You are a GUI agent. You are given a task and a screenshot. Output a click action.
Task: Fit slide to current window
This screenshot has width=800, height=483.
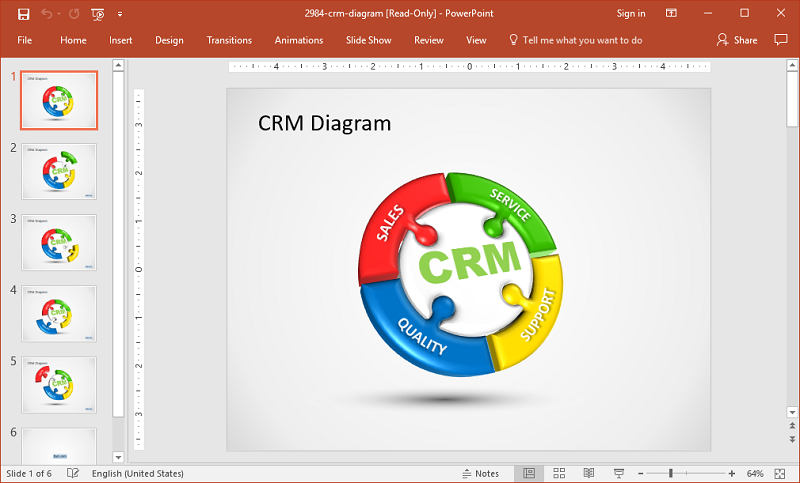click(x=782, y=473)
